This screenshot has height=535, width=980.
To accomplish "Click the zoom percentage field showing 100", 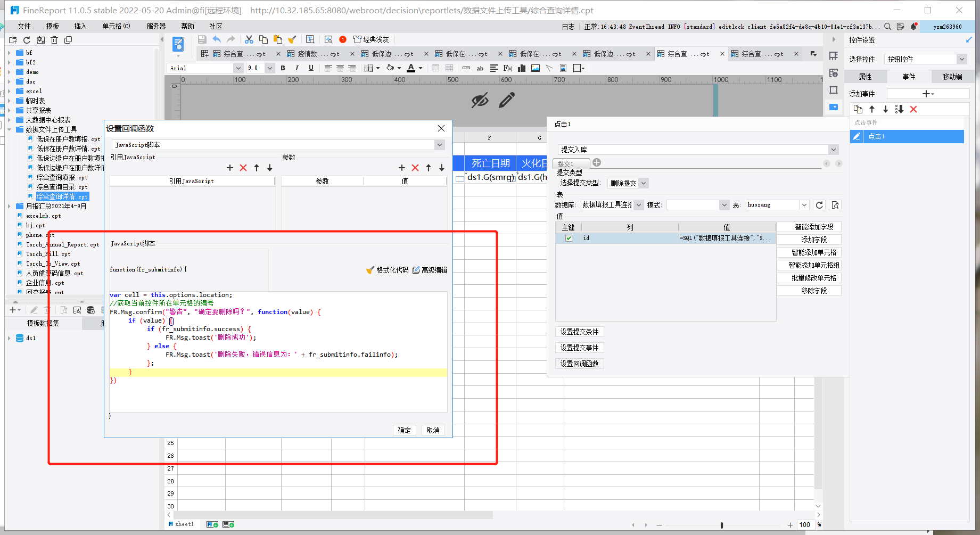I will pyautogui.click(x=805, y=525).
